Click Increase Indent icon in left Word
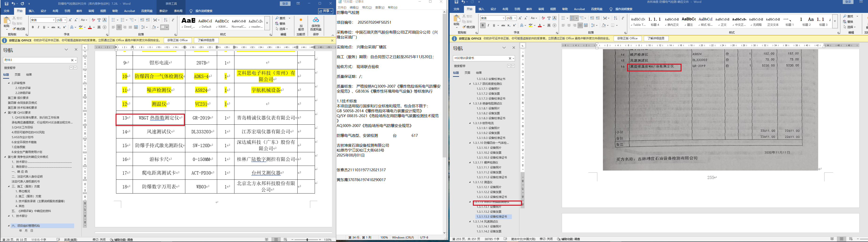This screenshot has height=242, width=868. pyautogui.click(x=148, y=20)
